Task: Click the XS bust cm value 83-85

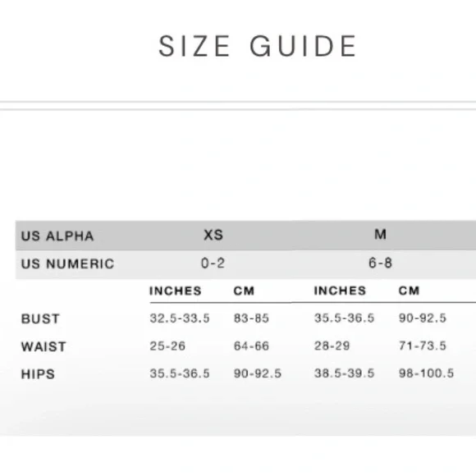Action: coord(251,318)
